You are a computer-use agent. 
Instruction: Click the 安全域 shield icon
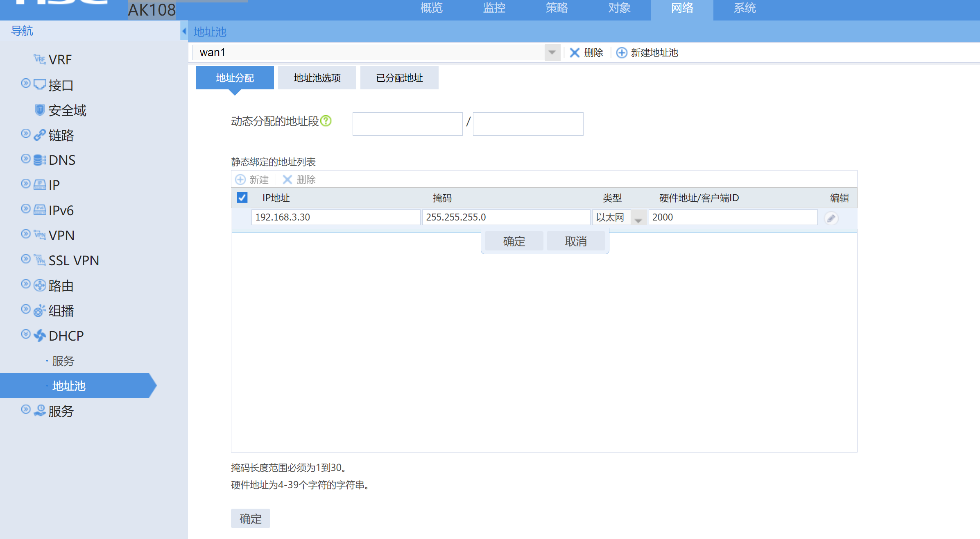[x=39, y=110]
